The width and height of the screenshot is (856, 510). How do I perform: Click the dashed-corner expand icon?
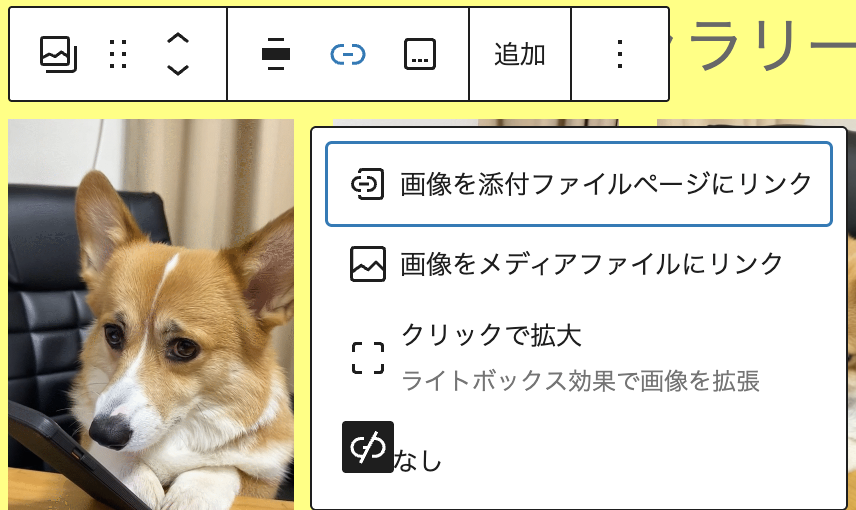click(x=367, y=357)
